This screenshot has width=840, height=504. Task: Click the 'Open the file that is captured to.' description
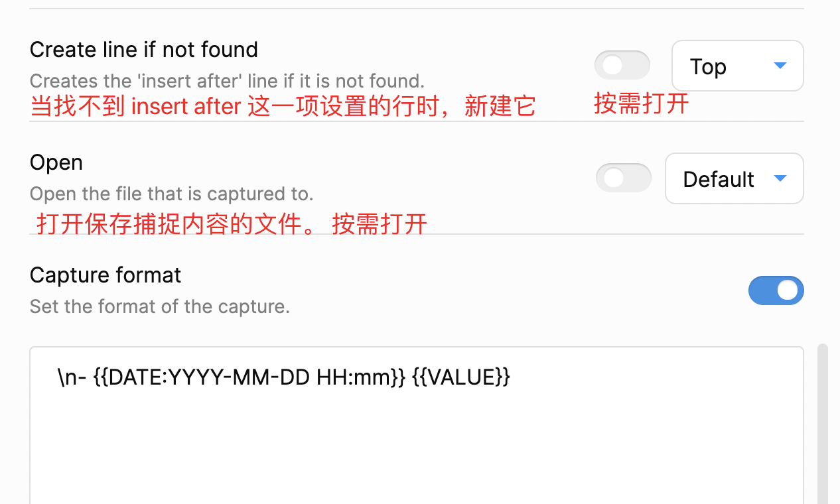pyautogui.click(x=172, y=194)
